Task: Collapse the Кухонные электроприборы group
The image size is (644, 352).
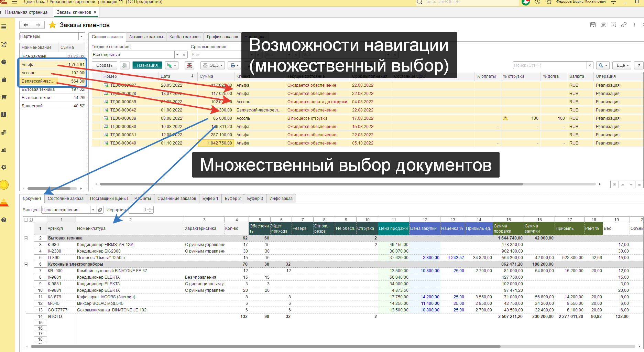Action: pos(26,264)
